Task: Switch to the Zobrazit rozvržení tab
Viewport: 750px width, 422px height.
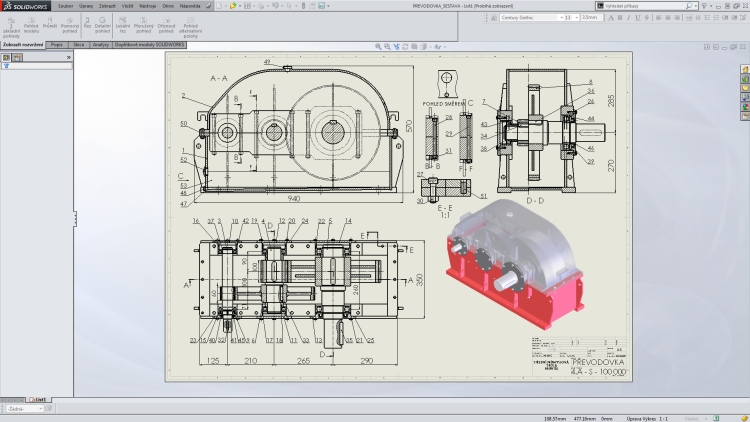Action: pos(23,44)
